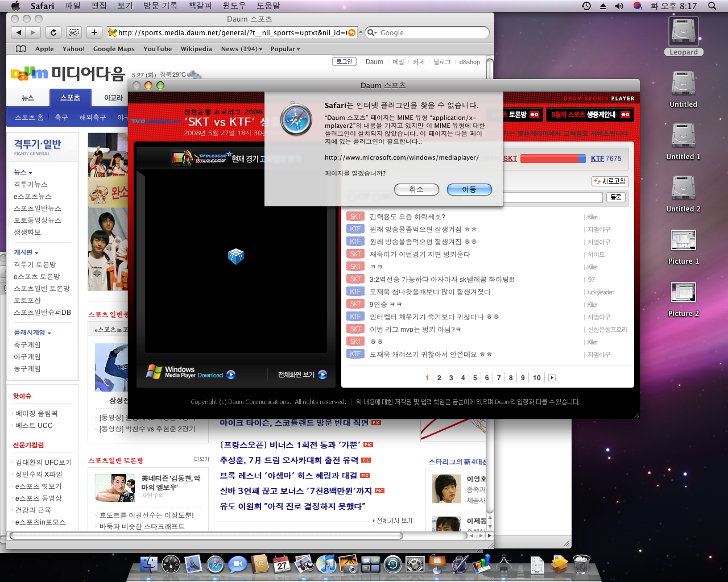The height and width of the screenshot is (582, 728).
Task: Click the 해외축구 sub-navigation item
Action: pyautogui.click(x=93, y=117)
